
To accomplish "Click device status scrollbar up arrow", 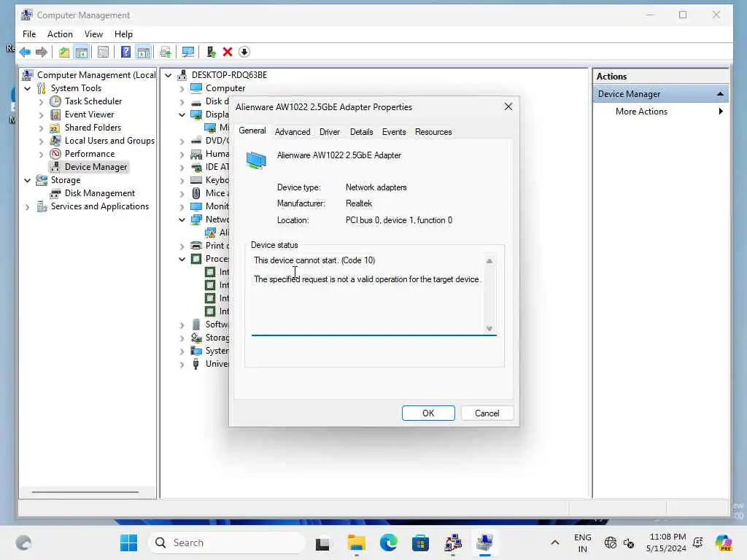I will coord(489,261).
